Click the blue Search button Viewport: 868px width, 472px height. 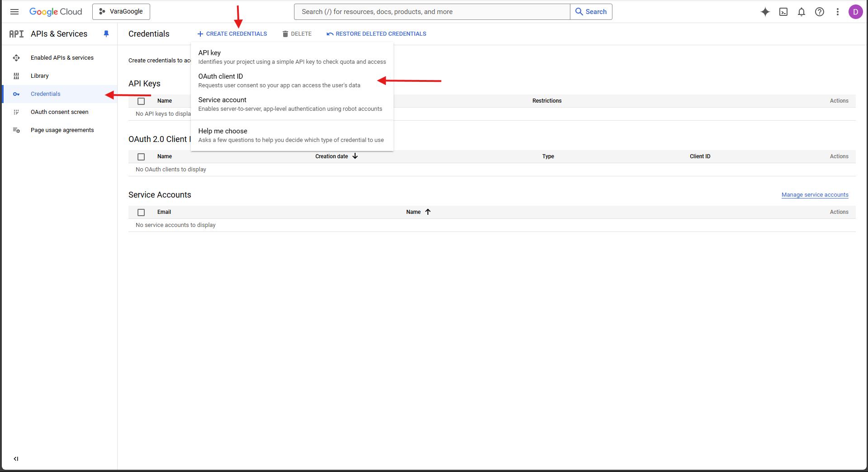(x=591, y=12)
